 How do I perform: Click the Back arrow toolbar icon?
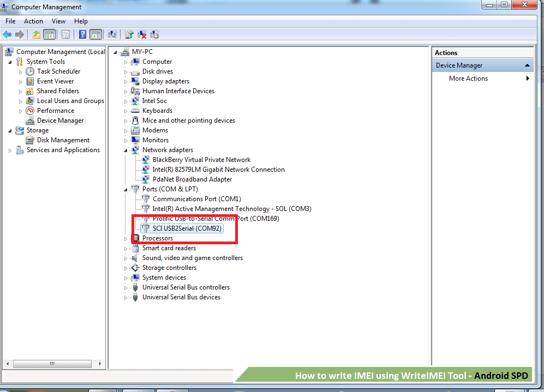(x=7, y=35)
